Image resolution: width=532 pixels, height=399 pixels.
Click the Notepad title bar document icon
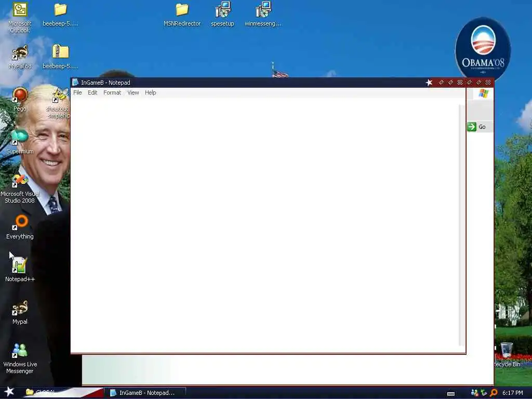point(75,83)
